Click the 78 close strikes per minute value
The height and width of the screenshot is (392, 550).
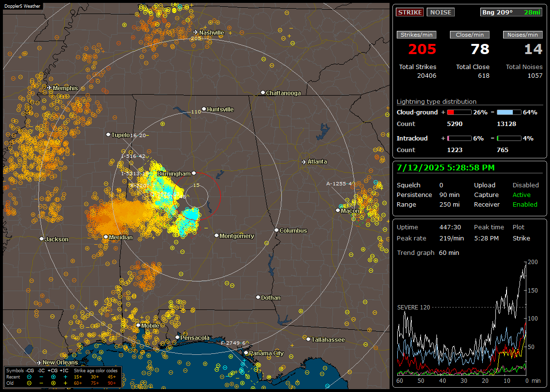[x=480, y=49]
